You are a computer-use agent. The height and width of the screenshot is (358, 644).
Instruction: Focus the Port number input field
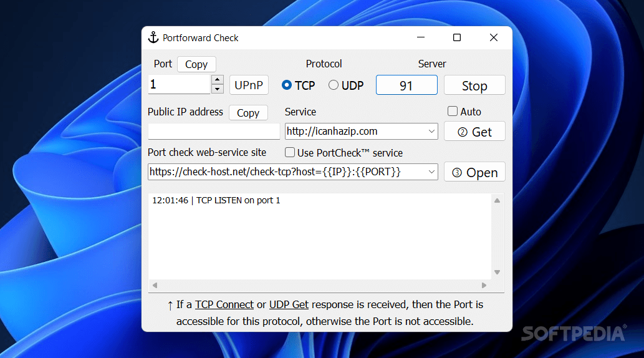(x=179, y=85)
